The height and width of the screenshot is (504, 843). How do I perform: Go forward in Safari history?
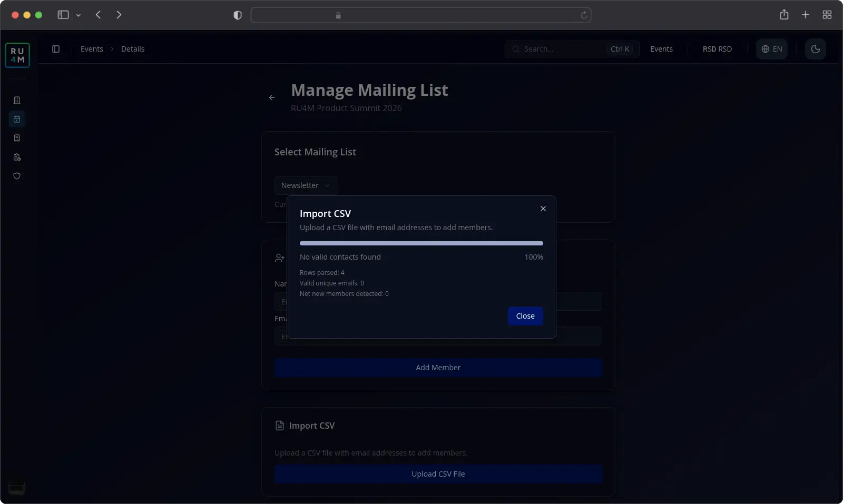pyautogui.click(x=119, y=15)
